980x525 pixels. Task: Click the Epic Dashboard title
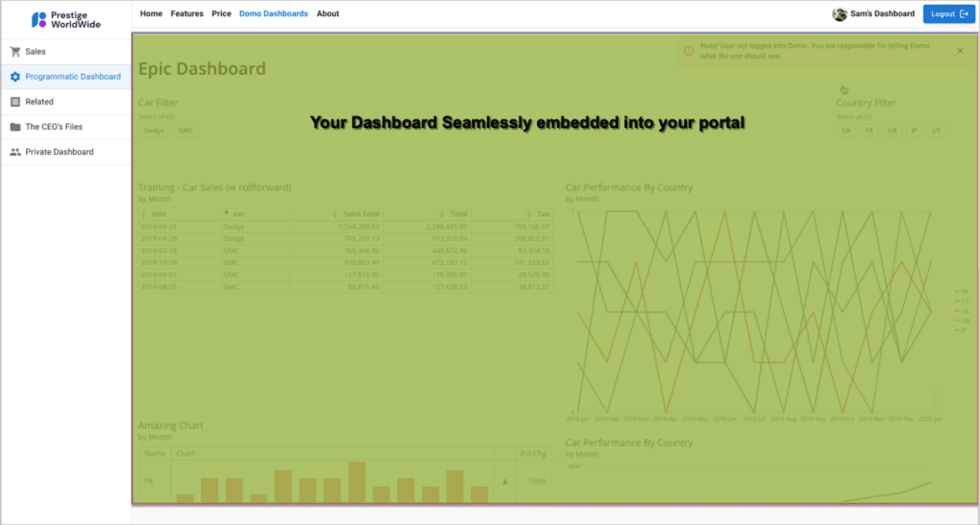tap(202, 69)
